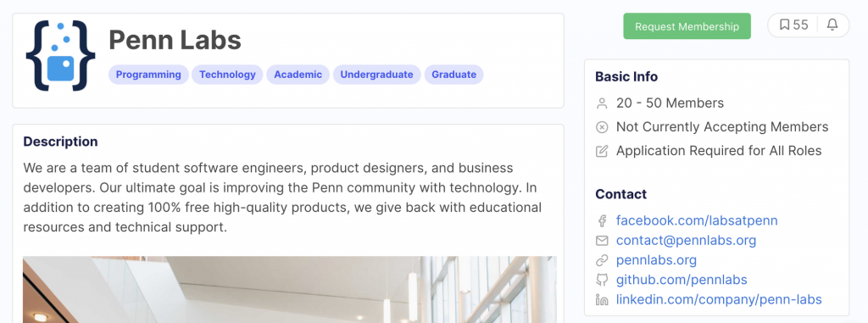Click the GitHub icon in Contact
Viewport: 868px width, 323px height.
[602, 280]
